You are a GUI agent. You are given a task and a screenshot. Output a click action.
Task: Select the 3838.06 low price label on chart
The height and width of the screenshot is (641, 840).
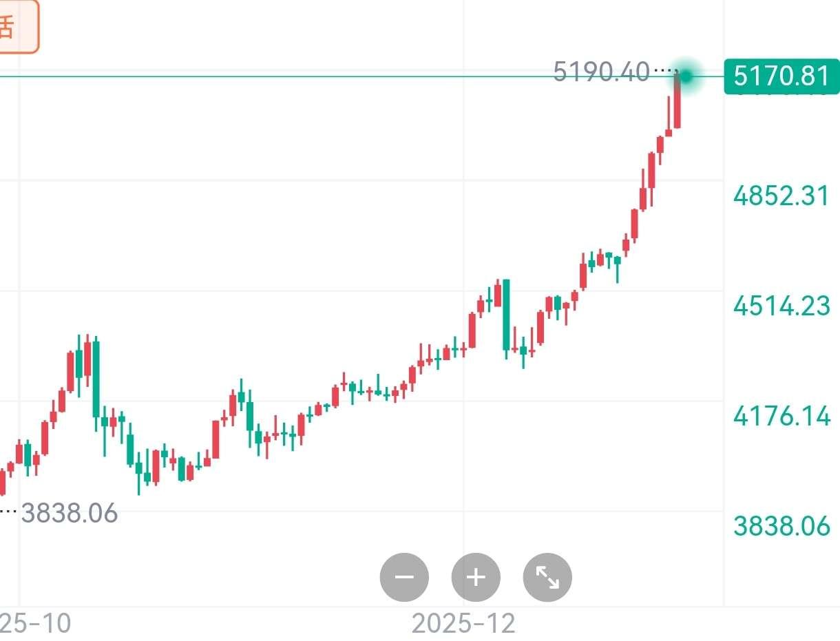(69, 513)
